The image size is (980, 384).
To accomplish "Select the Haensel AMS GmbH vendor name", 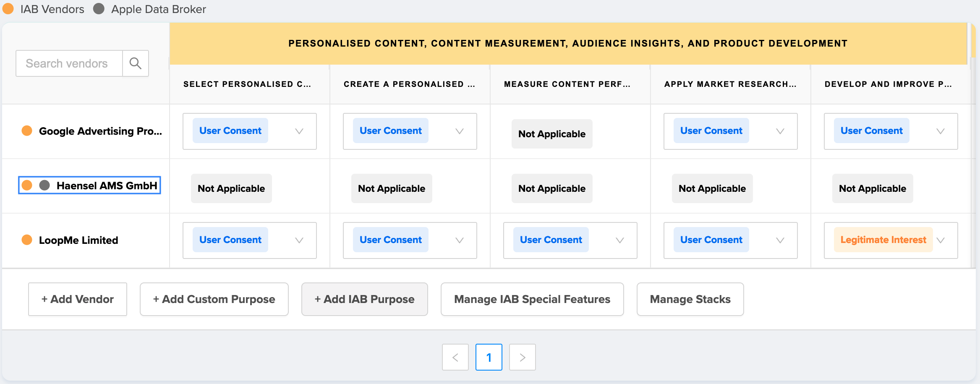I will point(107,185).
